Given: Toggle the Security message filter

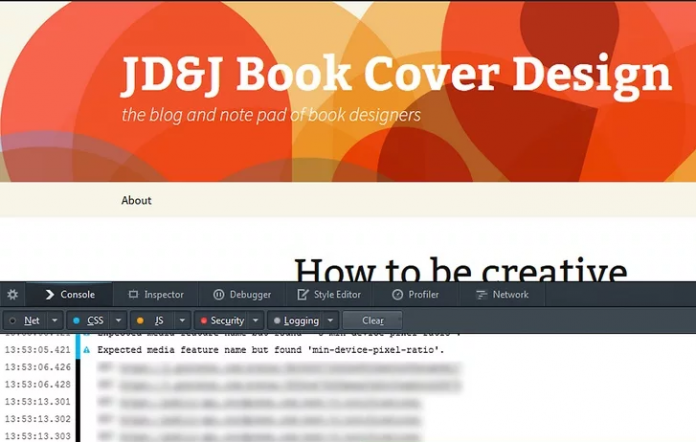Looking at the screenshot, I should point(222,321).
